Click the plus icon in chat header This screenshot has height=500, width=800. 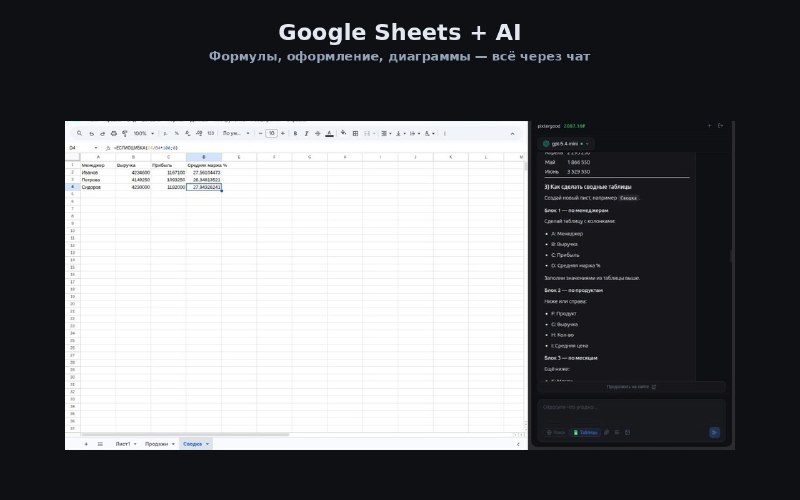709,126
